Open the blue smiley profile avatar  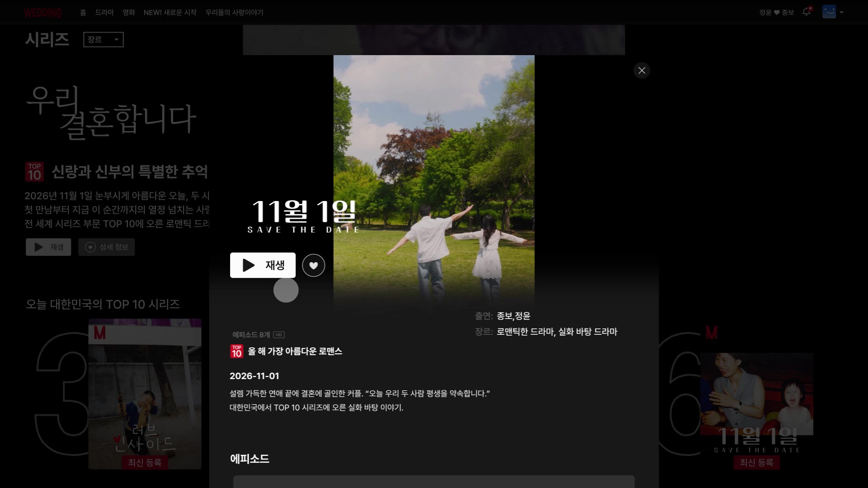point(829,12)
